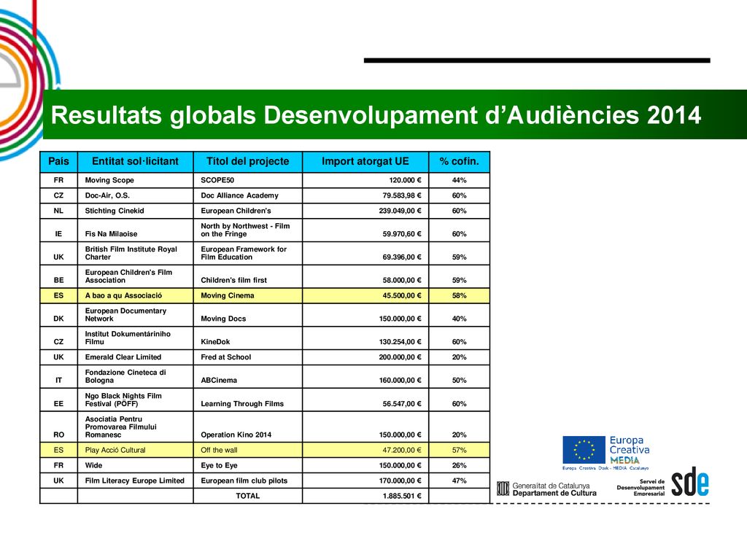
Task: Select Doc-Air, O.S. entity cell
Action: pos(135,195)
